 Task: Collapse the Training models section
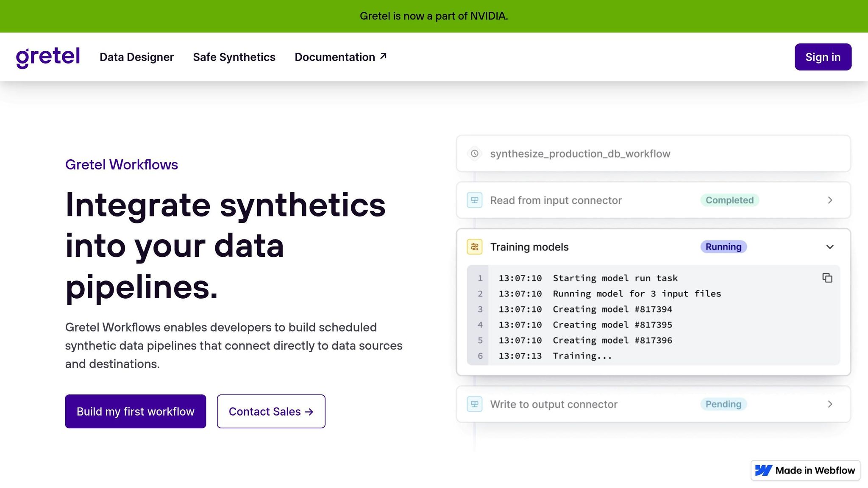coord(830,247)
